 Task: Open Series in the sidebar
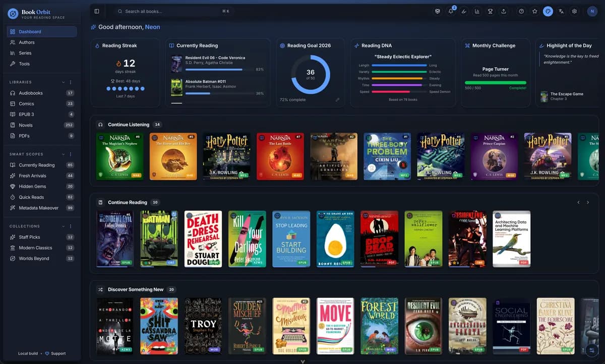tap(42, 53)
